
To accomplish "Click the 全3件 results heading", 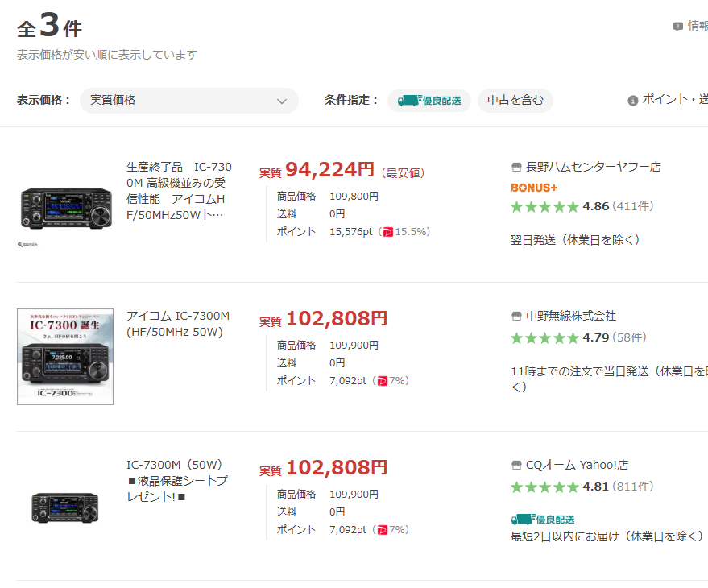I will coord(49,26).
